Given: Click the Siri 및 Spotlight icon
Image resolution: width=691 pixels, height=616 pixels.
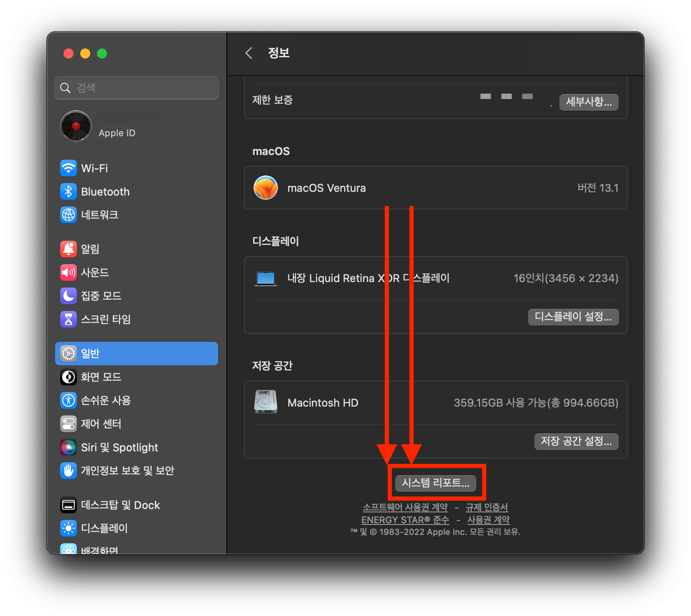Looking at the screenshot, I should (x=69, y=447).
